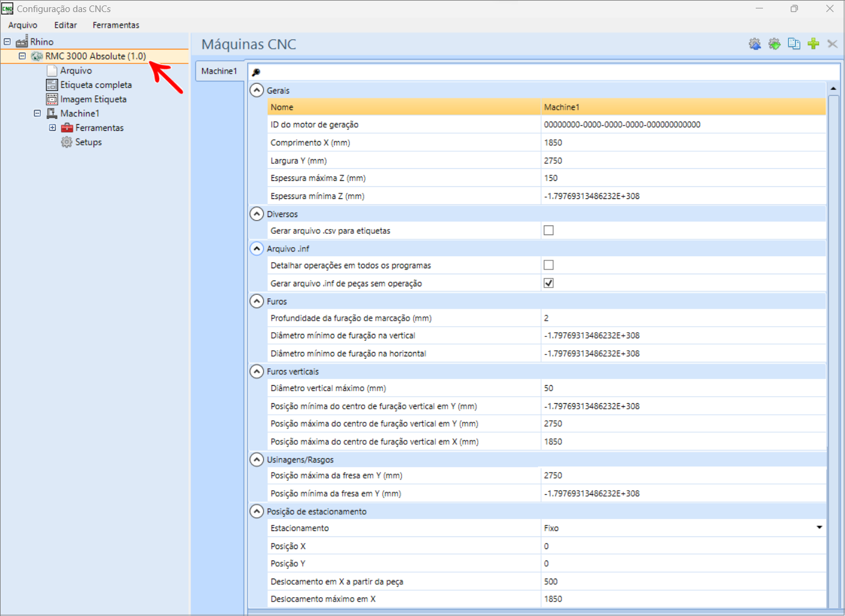Open Setups gear item in tree
Viewport: 845px width, 616px height.
click(x=81, y=142)
